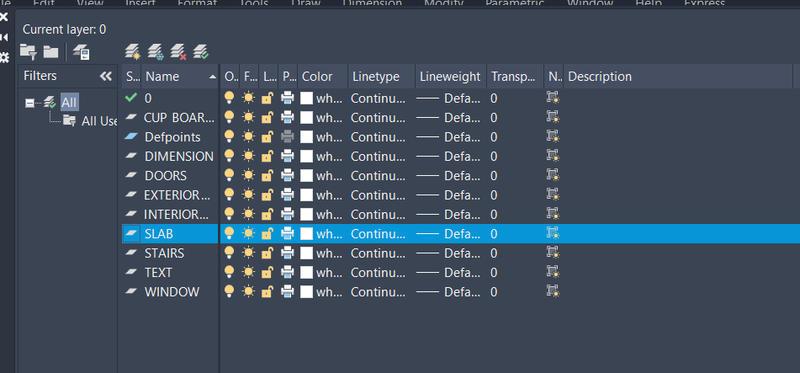Freeze the DIMENSION layer sun icon
This screenshot has height=373, width=800.
coord(248,156)
